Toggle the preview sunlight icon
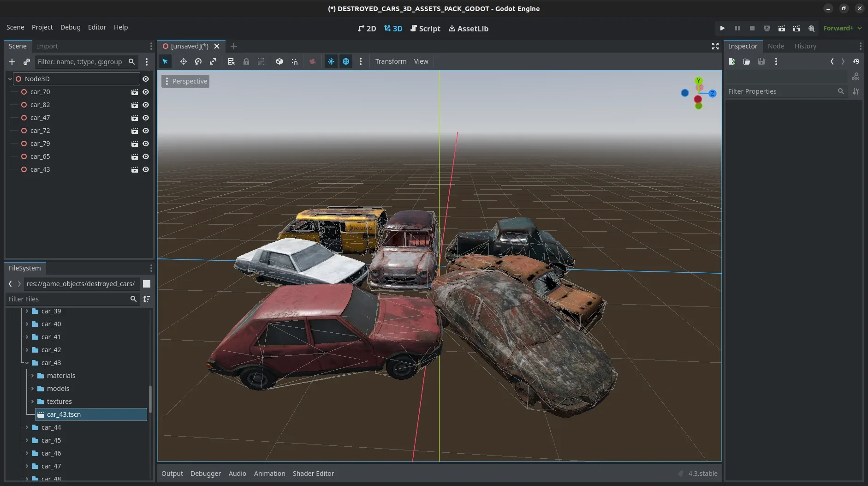Viewport: 868px width, 486px height. pos(331,61)
